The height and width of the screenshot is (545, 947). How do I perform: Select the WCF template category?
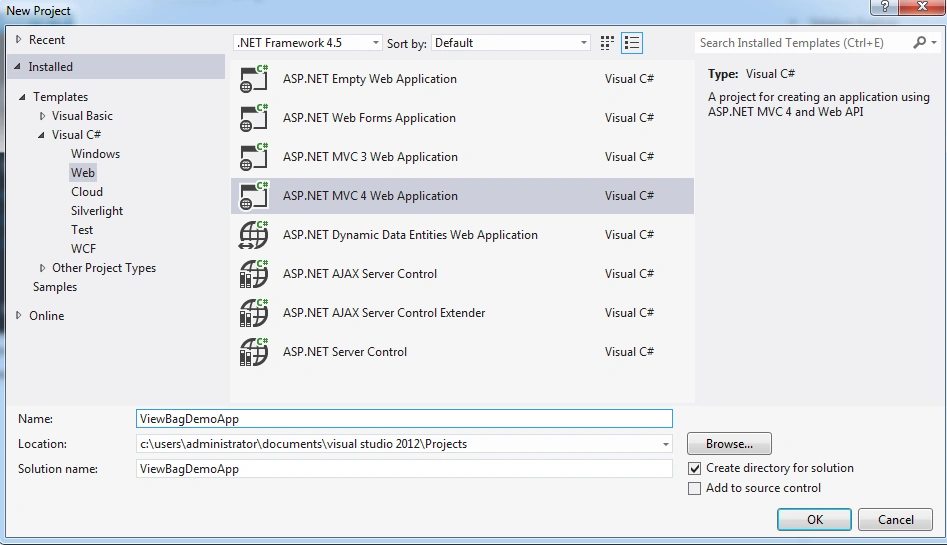[83, 249]
